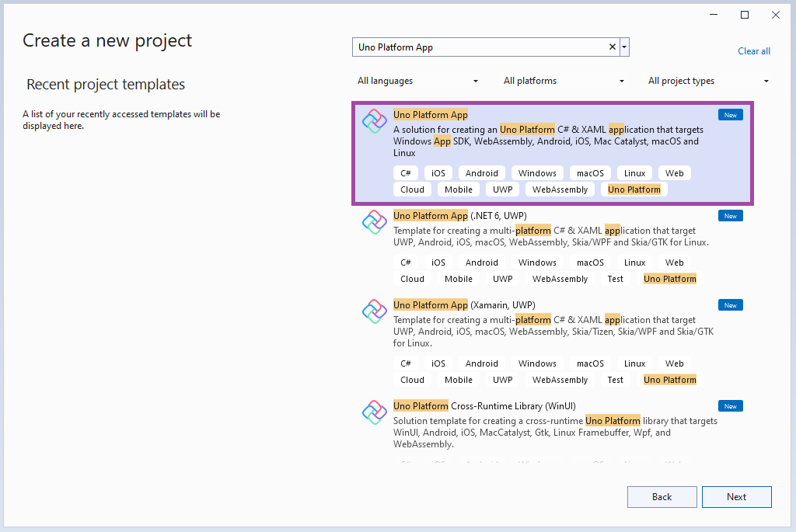Click the Uno Platform App (Xamarin, UWP) icon
The image size is (796, 532).
coord(375,311)
